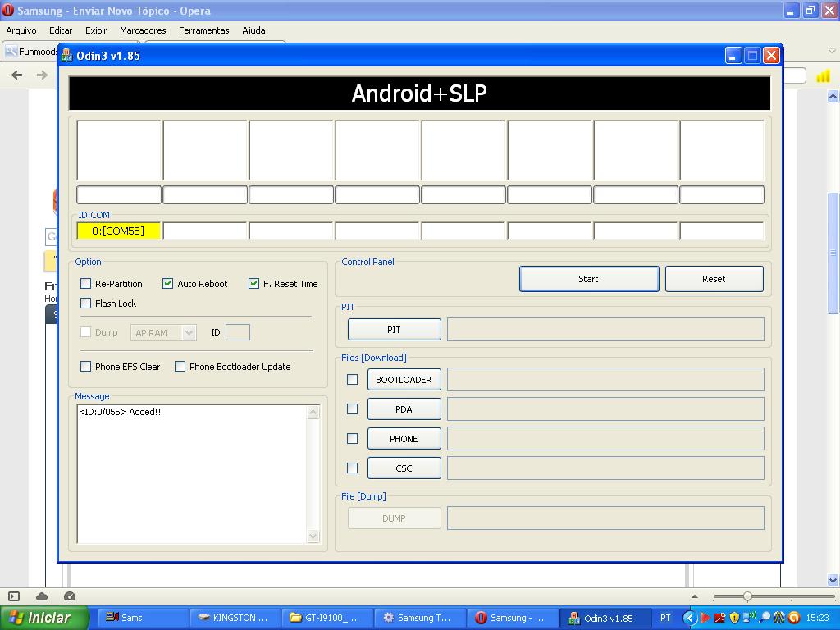Click the Opera logo in browser title bar
The width and height of the screenshot is (840, 630).
point(8,10)
